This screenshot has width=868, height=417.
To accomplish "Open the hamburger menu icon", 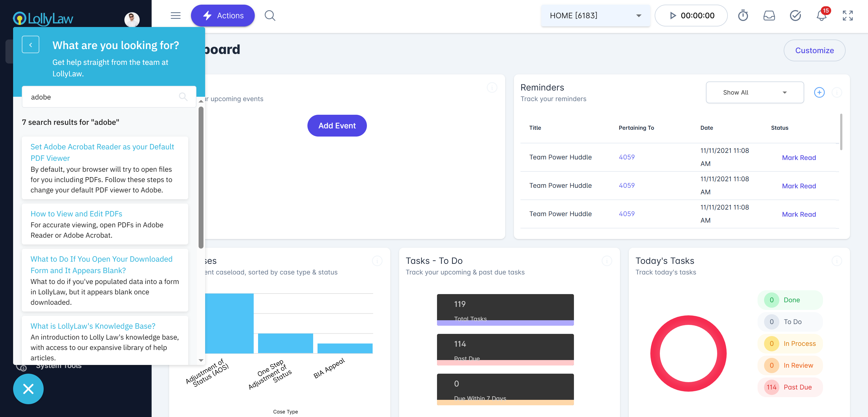I will point(176,16).
